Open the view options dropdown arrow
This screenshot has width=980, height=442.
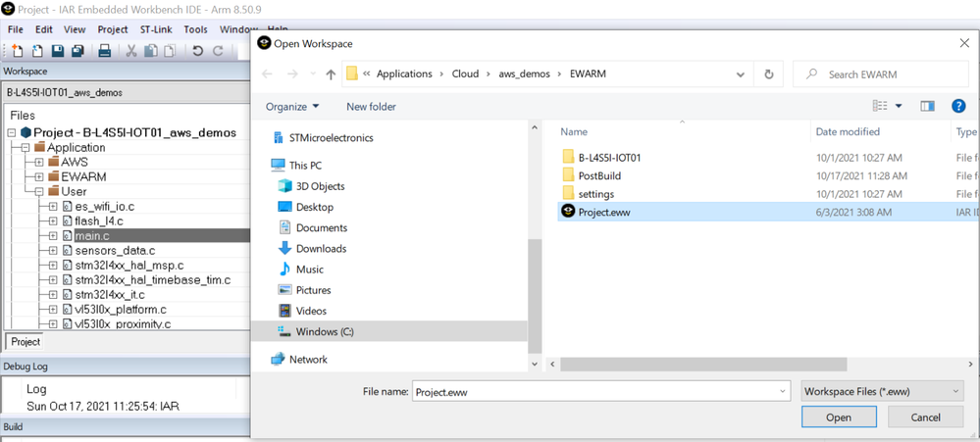899,106
